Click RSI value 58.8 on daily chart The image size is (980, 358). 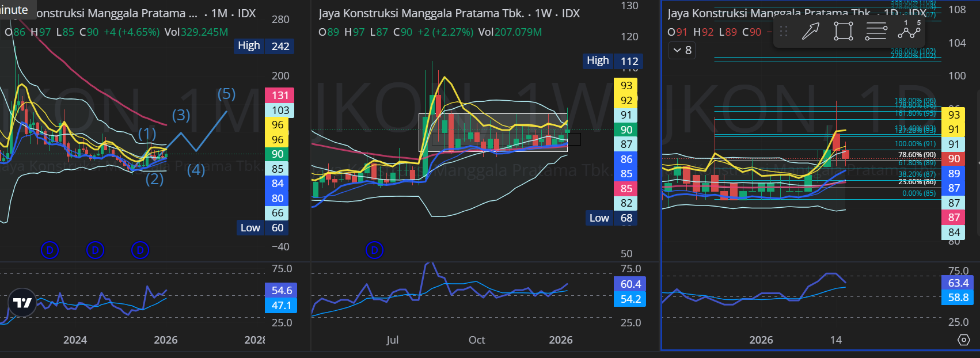tap(958, 298)
